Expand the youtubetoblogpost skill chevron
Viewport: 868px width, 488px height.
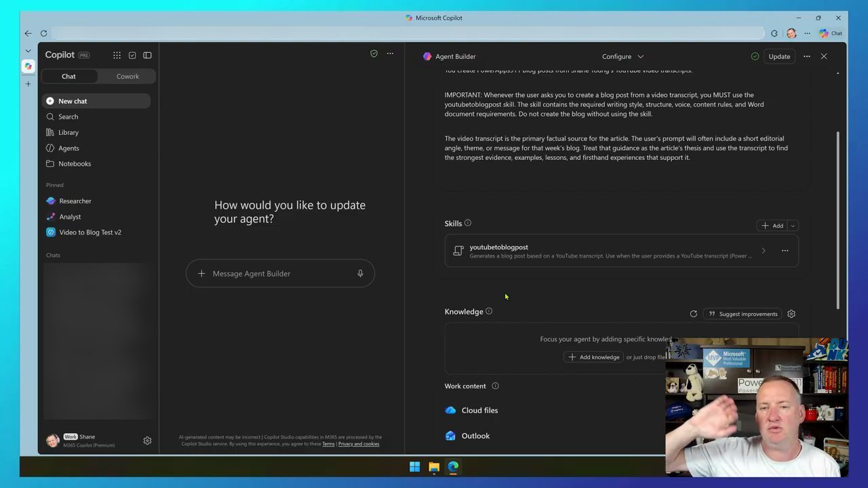click(x=764, y=251)
